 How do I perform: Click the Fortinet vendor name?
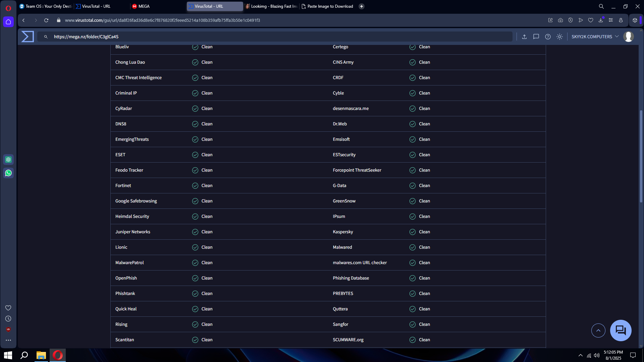123,186
